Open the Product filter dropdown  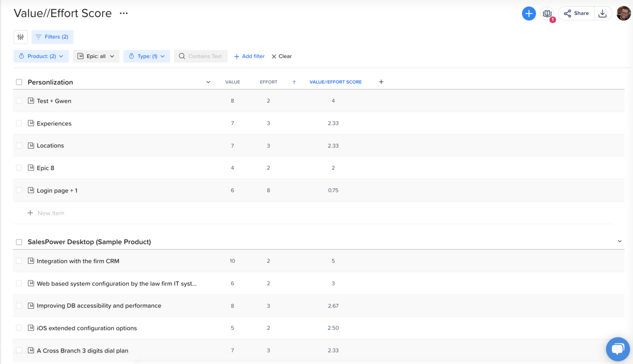click(41, 57)
